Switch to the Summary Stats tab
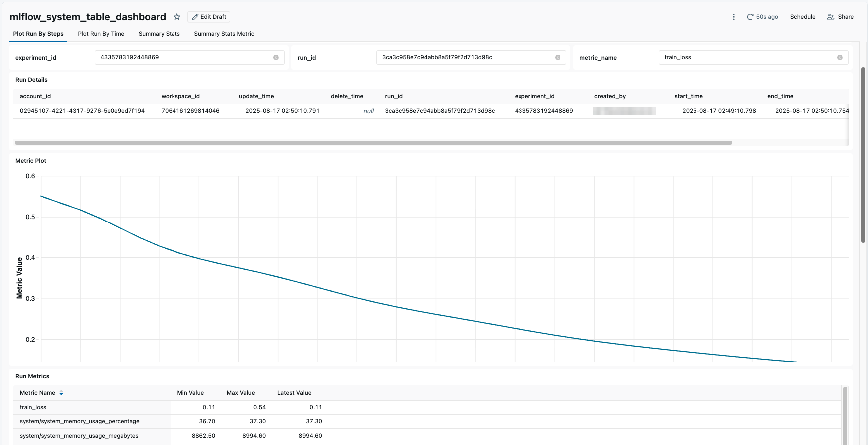The width and height of the screenshot is (868, 445). tap(159, 34)
